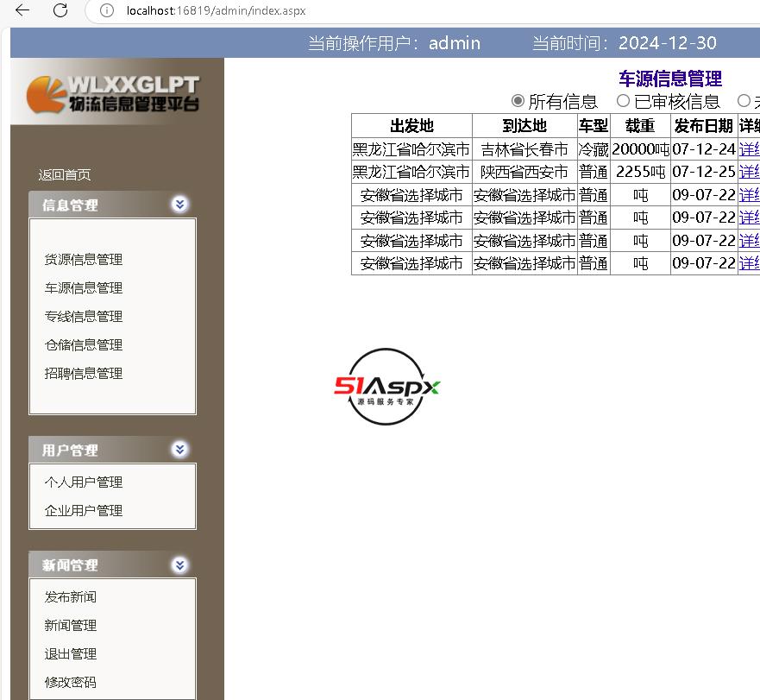Open 招聘信息管理

click(x=84, y=374)
